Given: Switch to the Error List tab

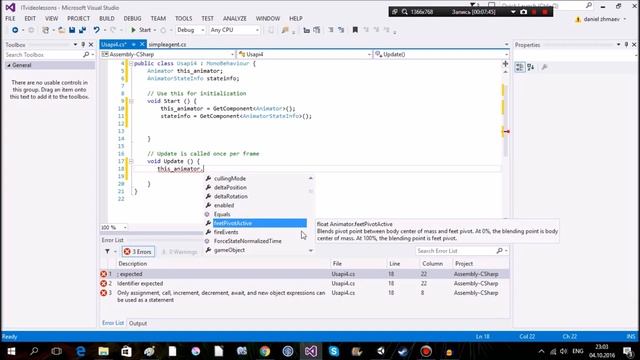Looking at the screenshot, I should pyautogui.click(x=113, y=323).
